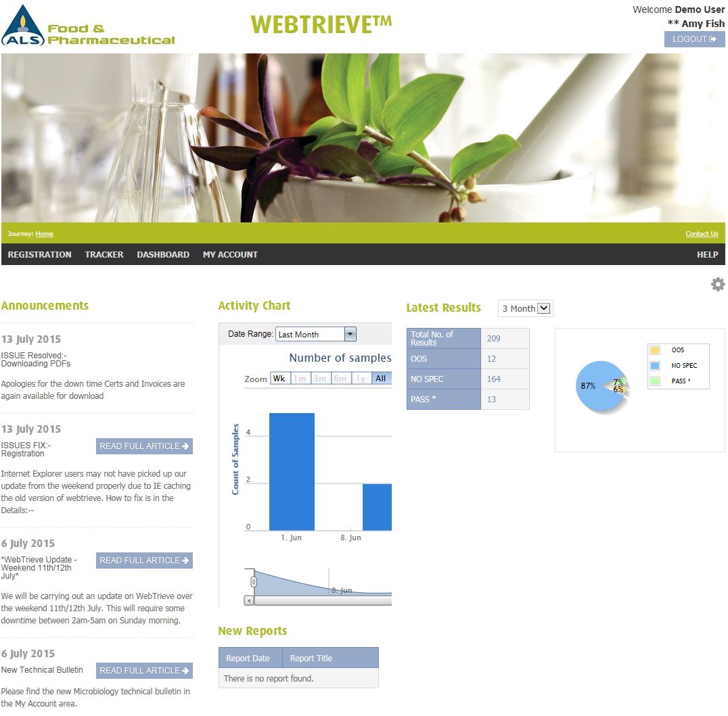Click the navigator range handle on the chart
This screenshot has height=716, width=728.
click(x=254, y=581)
